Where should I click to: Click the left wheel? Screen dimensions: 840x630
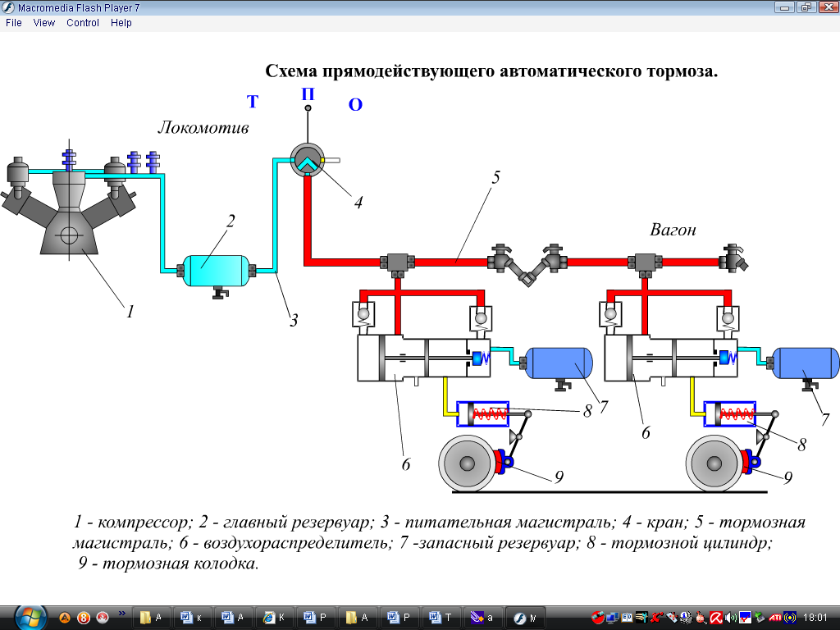(x=467, y=463)
